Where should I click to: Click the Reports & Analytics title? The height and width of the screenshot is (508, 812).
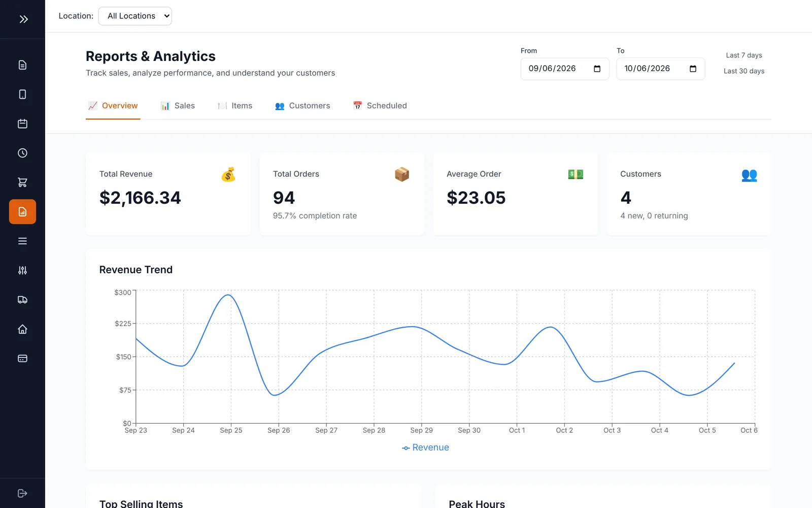pyautogui.click(x=151, y=56)
